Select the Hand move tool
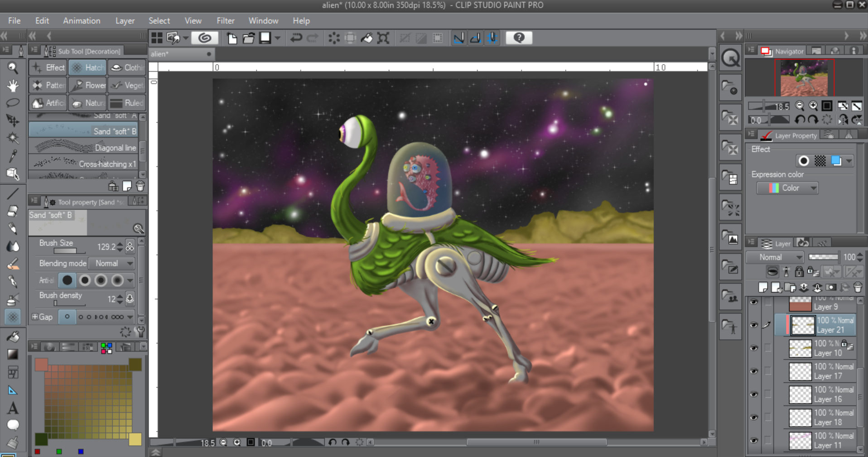Image resolution: width=868 pixels, height=457 pixels. [13, 86]
